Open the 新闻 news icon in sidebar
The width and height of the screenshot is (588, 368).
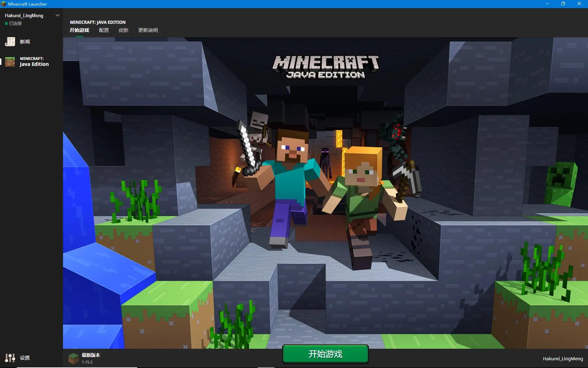[10, 42]
